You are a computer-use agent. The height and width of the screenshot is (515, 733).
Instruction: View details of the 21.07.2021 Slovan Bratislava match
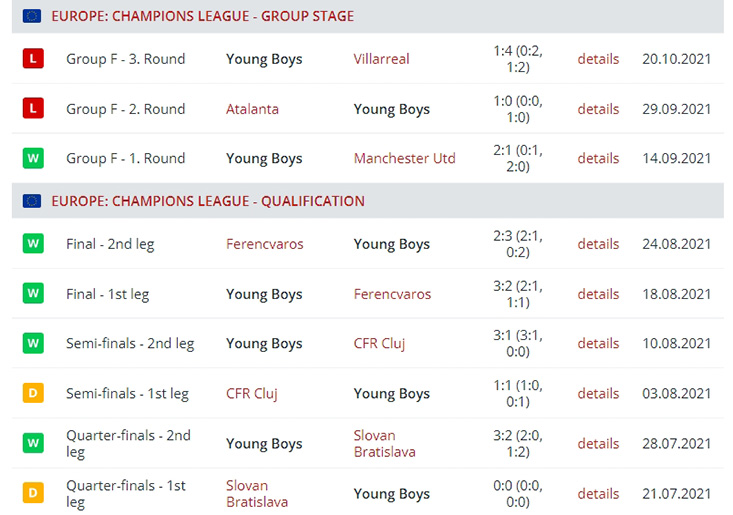(598, 494)
